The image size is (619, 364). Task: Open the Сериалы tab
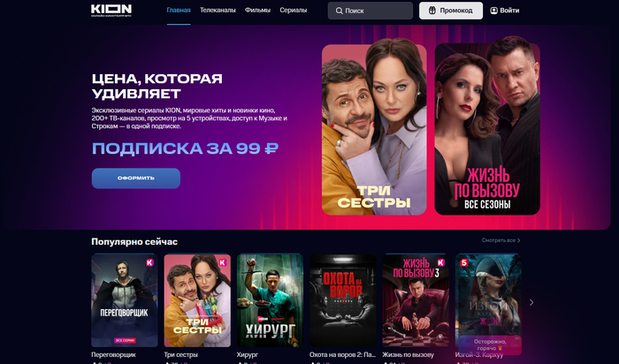293,11
